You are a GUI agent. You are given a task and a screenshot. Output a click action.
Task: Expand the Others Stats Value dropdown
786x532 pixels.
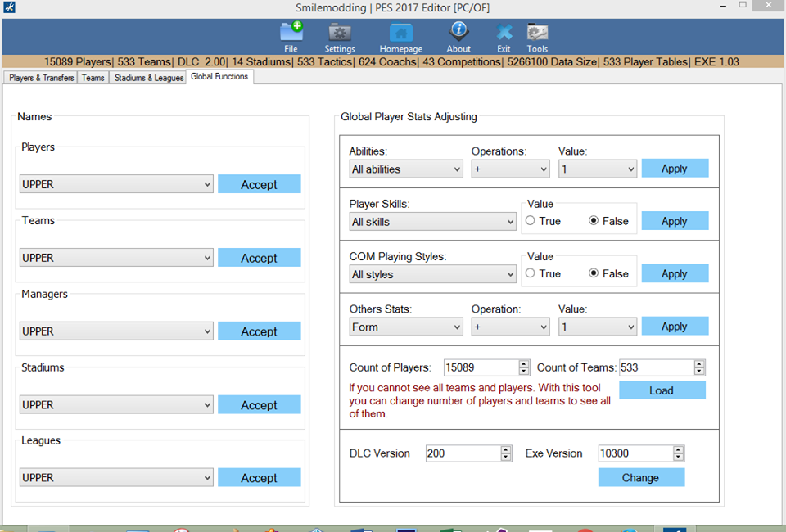pyautogui.click(x=598, y=327)
